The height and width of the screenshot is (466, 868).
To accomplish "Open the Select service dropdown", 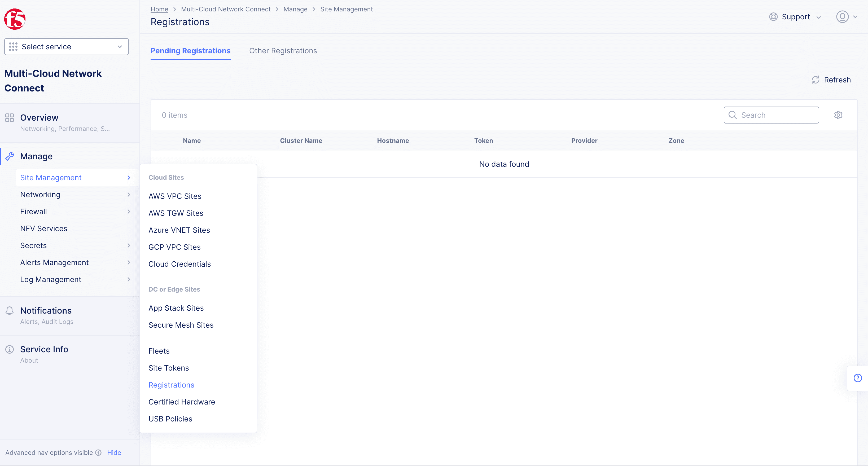I will pos(66,46).
